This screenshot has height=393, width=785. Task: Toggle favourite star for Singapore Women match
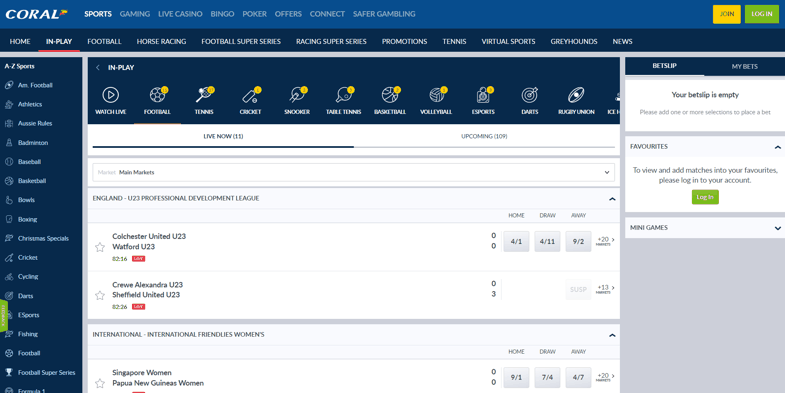pos(100,383)
